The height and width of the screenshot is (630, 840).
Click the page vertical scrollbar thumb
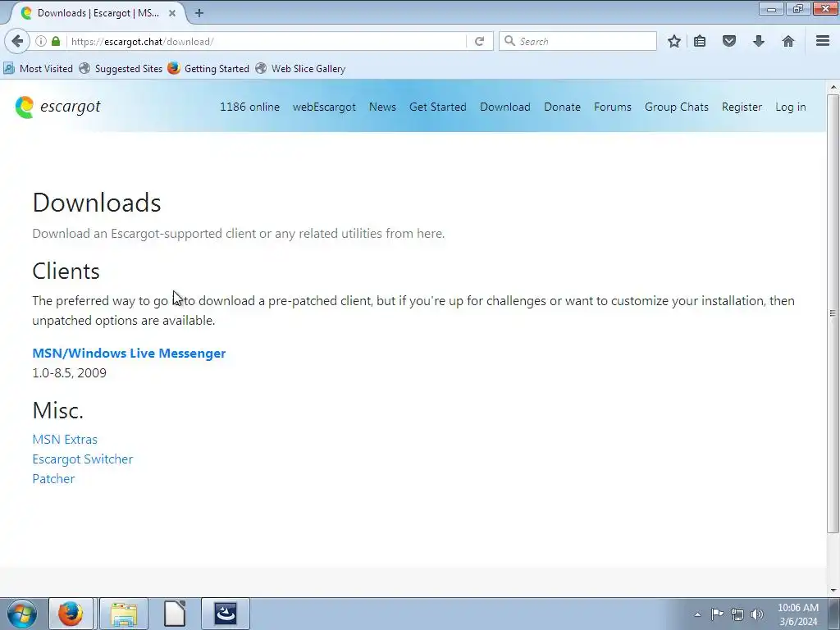(833, 313)
